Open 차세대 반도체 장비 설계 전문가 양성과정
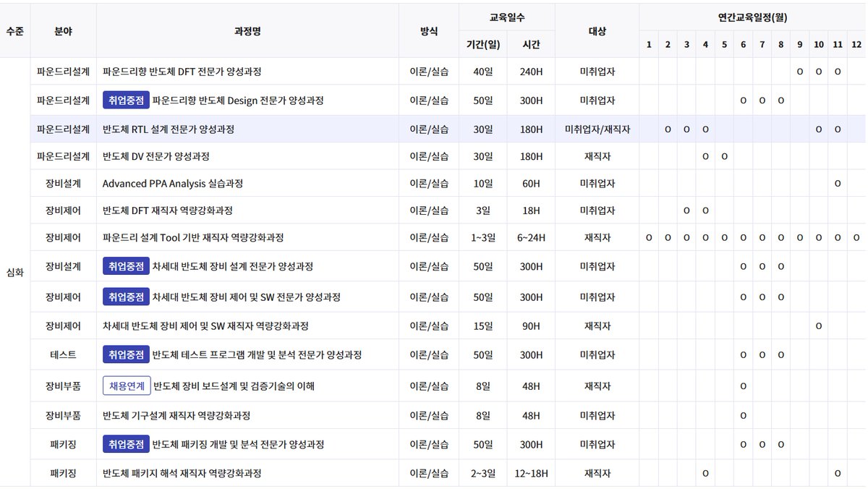This screenshot has height=489, width=868. point(233,266)
